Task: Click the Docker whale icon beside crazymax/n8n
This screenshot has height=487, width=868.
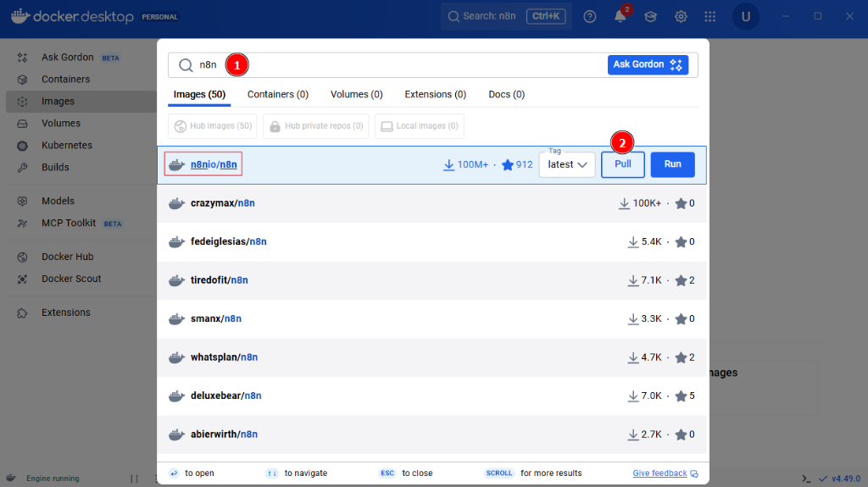Action: (x=176, y=203)
